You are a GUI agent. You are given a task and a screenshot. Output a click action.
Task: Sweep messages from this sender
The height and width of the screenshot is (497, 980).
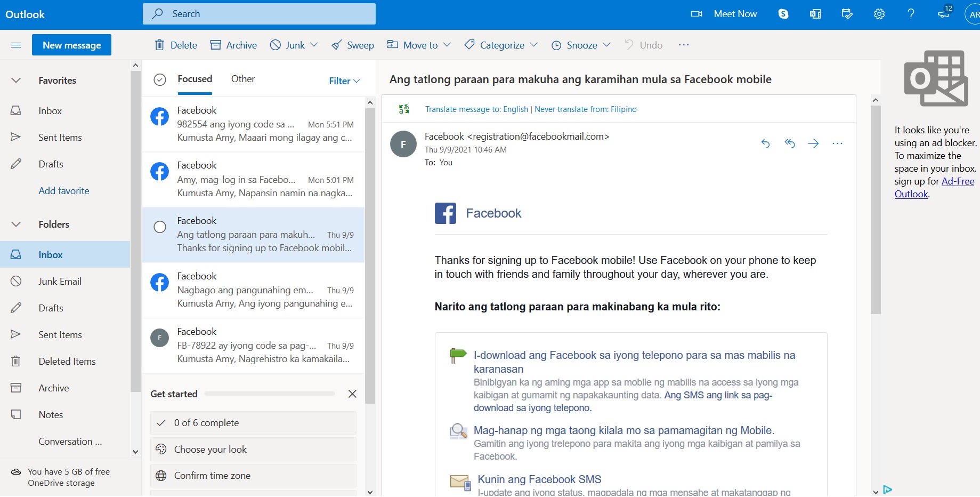pyautogui.click(x=352, y=45)
